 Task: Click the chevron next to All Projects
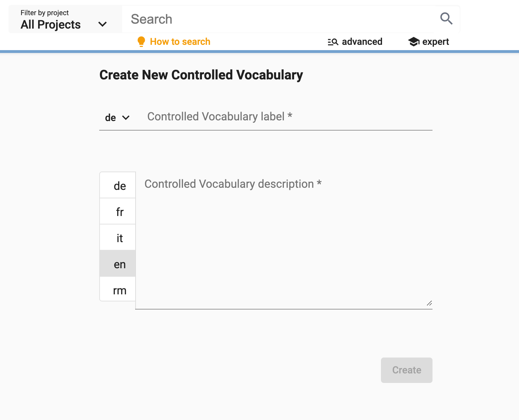pyautogui.click(x=102, y=24)
